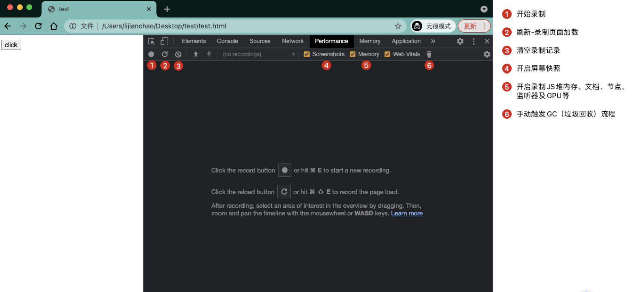
Task: Collect garbage with the trash can icon
Action: click(429, 54)
